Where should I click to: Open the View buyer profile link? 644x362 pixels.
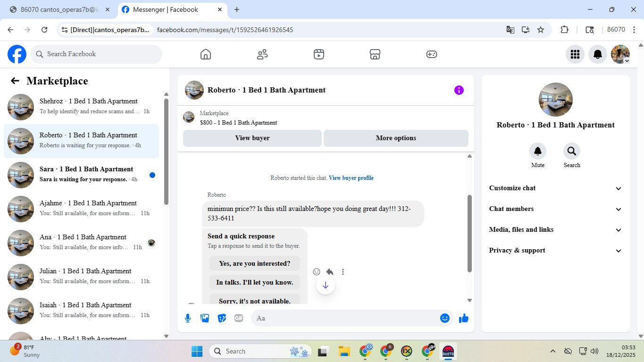click(x=351, y=178)
